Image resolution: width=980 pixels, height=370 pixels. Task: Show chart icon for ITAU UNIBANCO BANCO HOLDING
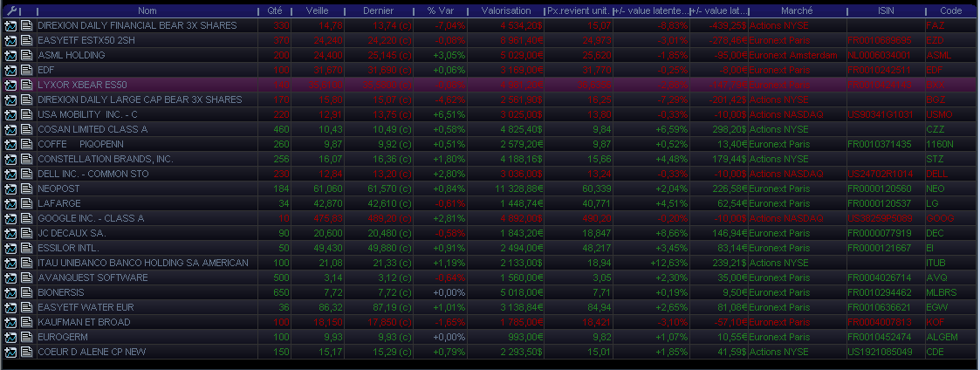pyautogui.click(x=10, y=264)
